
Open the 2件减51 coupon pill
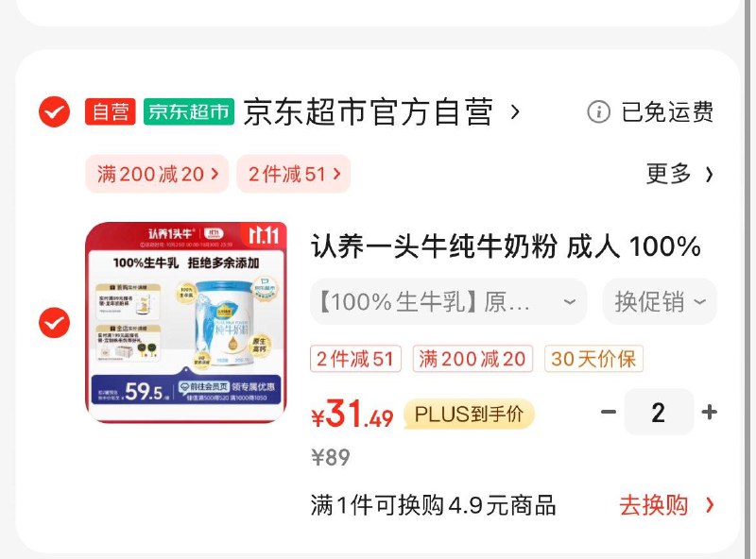point(294,174)
